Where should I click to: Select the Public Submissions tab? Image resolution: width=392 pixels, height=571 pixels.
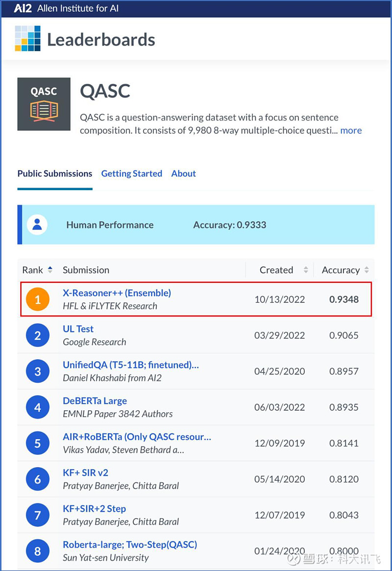coord(55,174)
